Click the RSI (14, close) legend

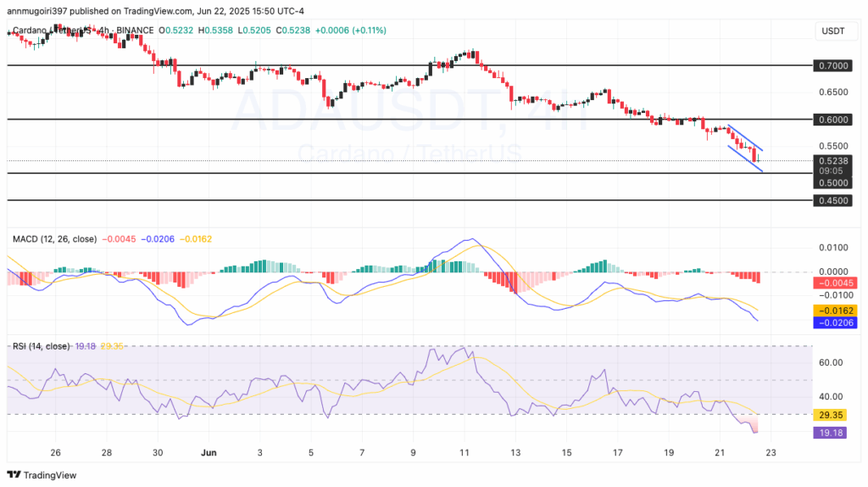tap(41, 346)
